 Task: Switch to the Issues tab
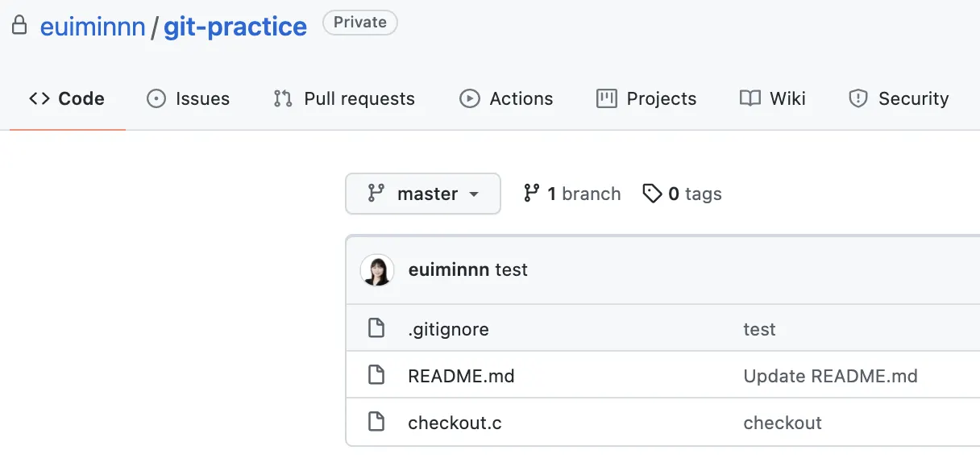pyautogui.click(x=188, y=98)
